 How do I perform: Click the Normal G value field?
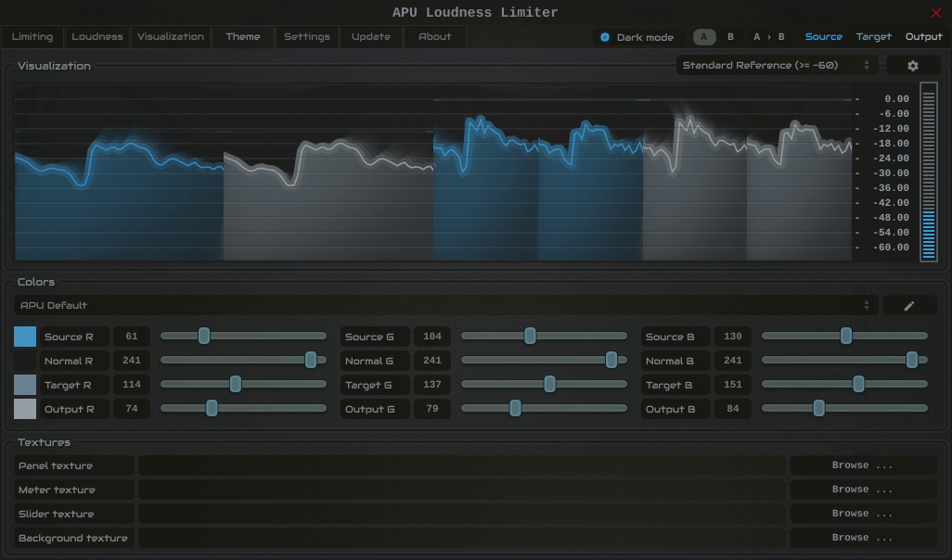[432, 361]
